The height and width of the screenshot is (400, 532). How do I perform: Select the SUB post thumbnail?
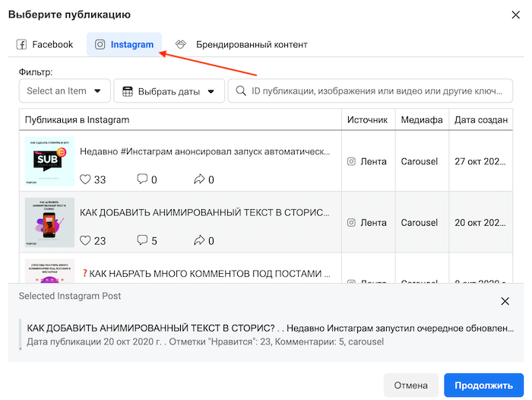click(49, 160)
